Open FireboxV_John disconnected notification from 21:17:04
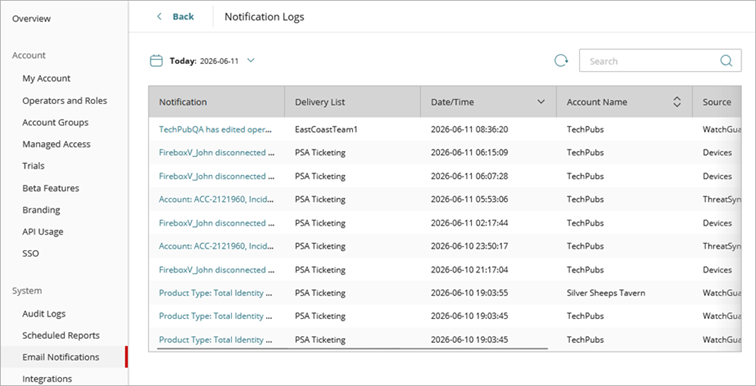Image resolution: width=756 pixels, height=386 pixels. [216, 269]
